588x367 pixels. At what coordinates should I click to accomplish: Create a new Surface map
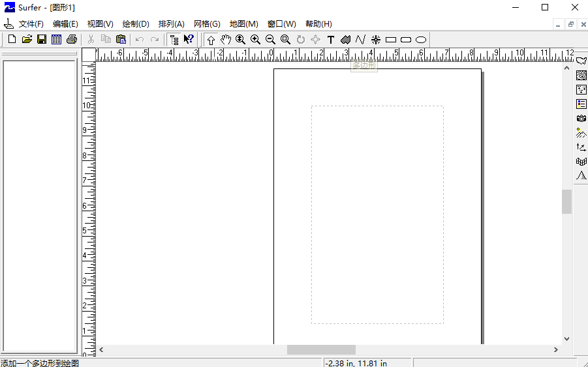[581, 175]
